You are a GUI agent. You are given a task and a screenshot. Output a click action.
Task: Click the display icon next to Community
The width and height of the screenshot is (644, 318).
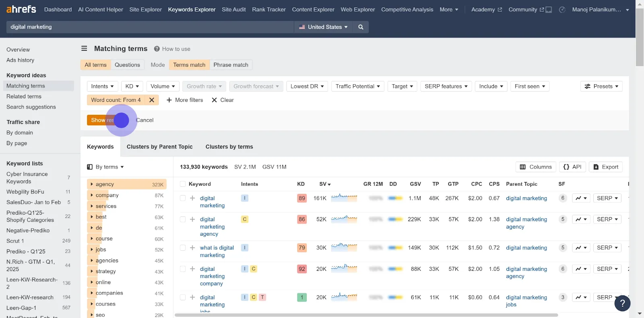tap(549, 10)
